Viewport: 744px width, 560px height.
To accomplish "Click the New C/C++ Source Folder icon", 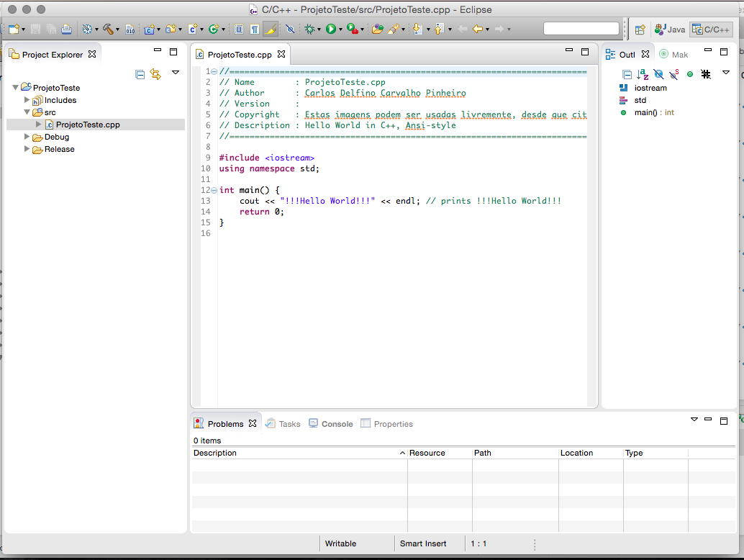I will 171,30.
